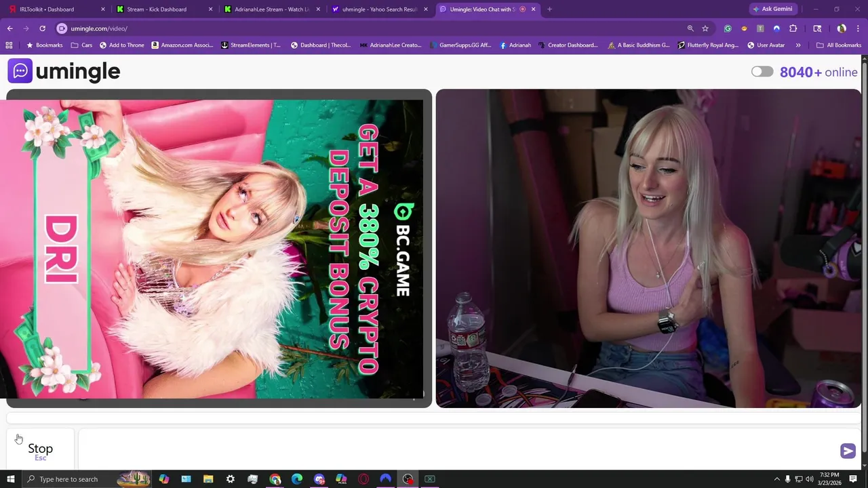
Task: Open the browser extensions puzzle icon
Action: pos(793,28)
